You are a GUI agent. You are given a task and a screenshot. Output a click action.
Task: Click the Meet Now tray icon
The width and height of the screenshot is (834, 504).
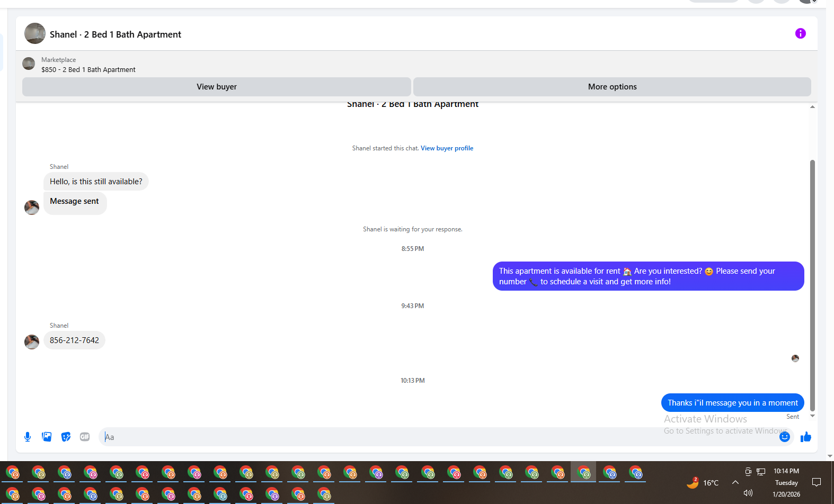point(748,471)
